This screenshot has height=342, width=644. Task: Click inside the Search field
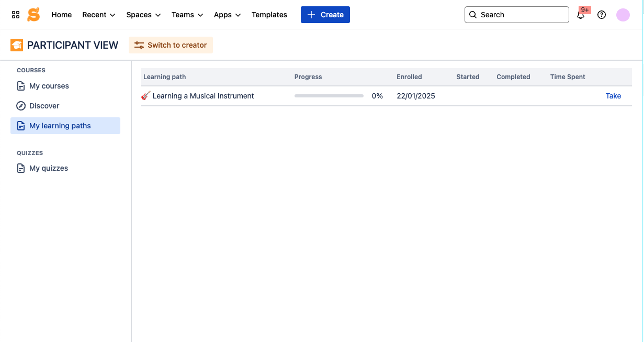coord(517,15)
